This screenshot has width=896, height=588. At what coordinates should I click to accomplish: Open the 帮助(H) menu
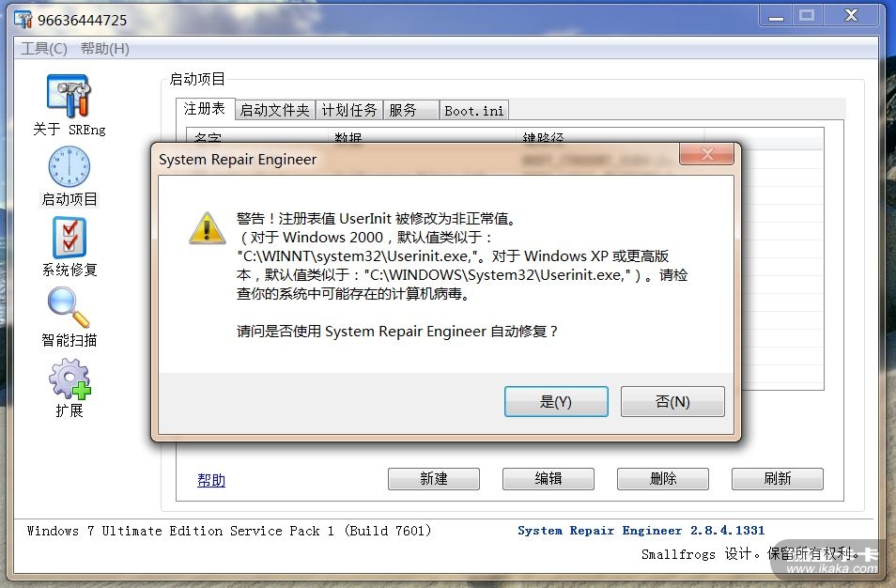click(104, 49)
